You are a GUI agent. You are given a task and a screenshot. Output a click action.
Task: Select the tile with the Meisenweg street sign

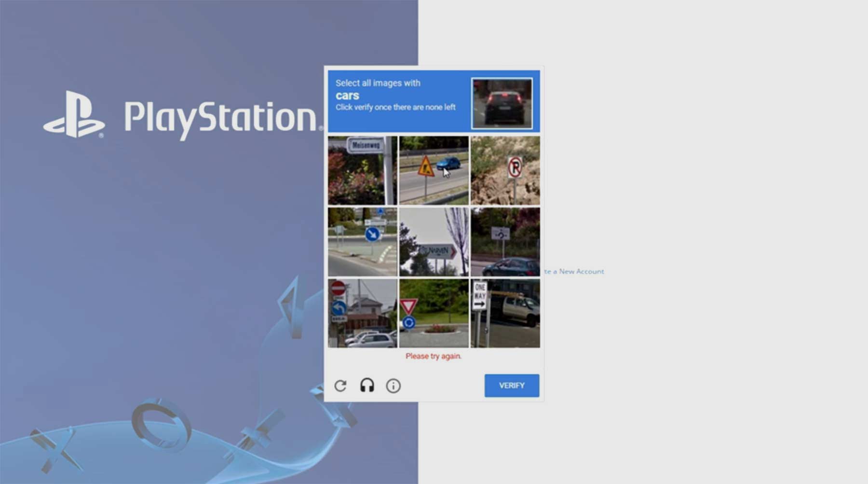(363, 170)
